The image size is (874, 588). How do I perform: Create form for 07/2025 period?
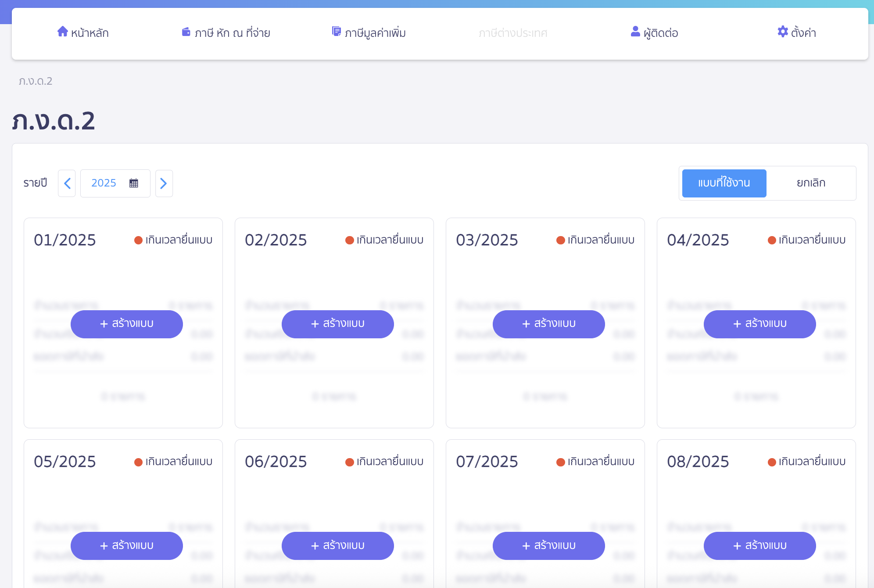[548, 545]
